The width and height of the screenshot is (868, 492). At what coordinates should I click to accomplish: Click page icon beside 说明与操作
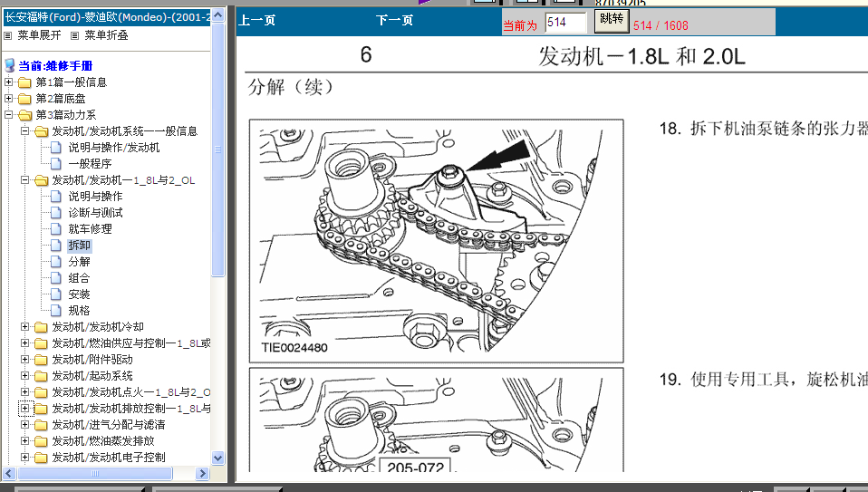[x=56, y=197]
